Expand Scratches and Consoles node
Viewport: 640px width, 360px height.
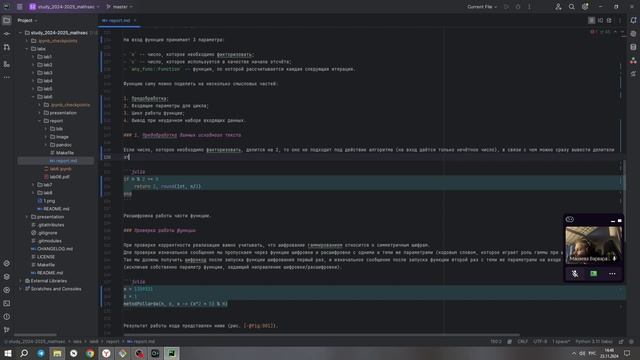click(x=20, y=289)
